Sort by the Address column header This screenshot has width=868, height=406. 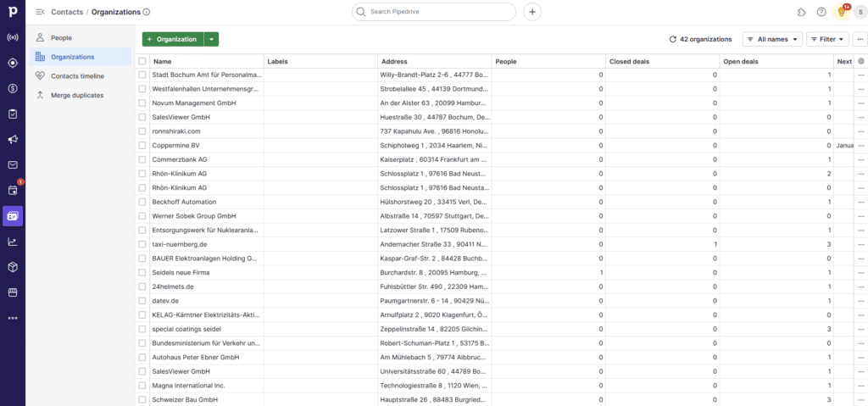pyautogui.click(x=435, y=62)
